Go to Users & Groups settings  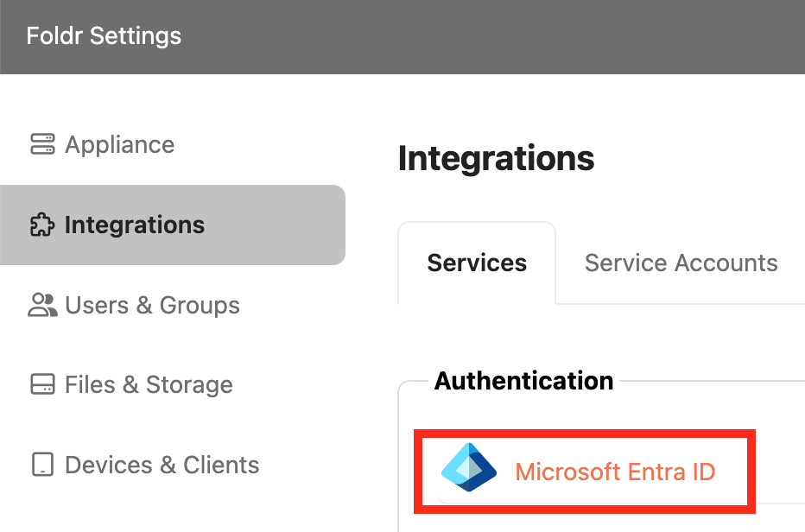pos(152,305)
